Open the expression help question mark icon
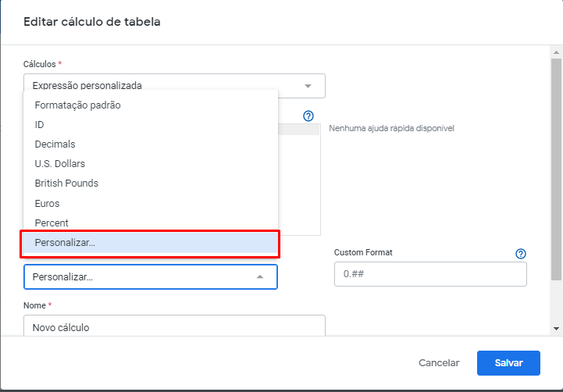The width and height of the screenshot is (563, 392). coord(308,116)
